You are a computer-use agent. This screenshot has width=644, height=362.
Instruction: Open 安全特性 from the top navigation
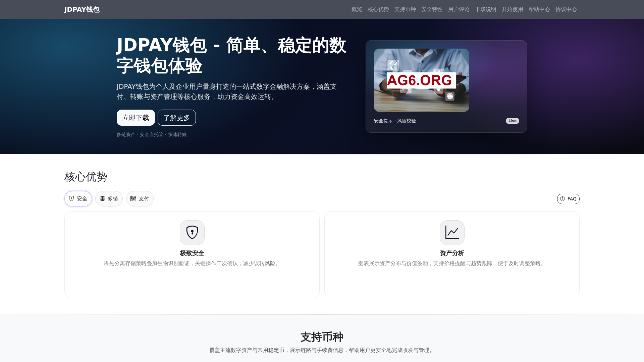432,9
